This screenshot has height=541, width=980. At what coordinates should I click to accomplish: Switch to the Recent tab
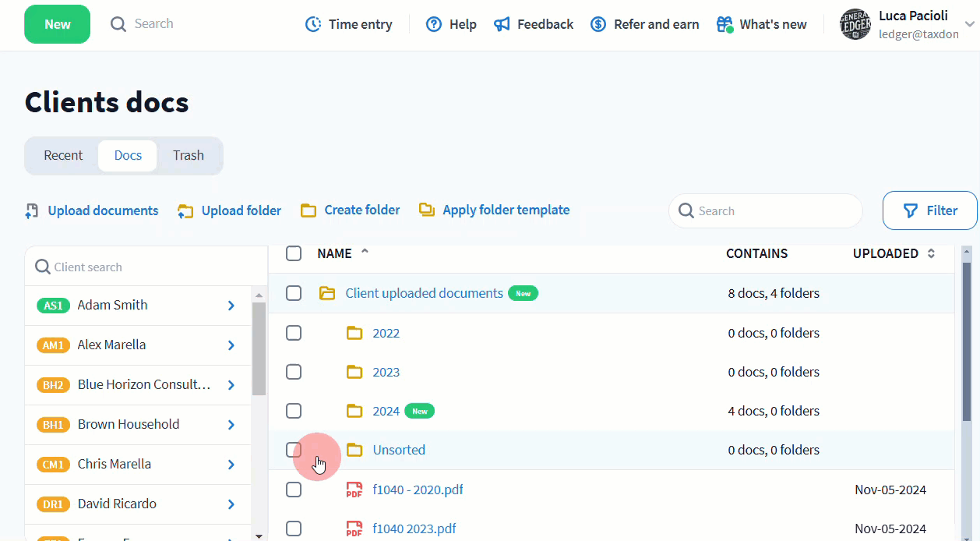[x=63, y=155]
